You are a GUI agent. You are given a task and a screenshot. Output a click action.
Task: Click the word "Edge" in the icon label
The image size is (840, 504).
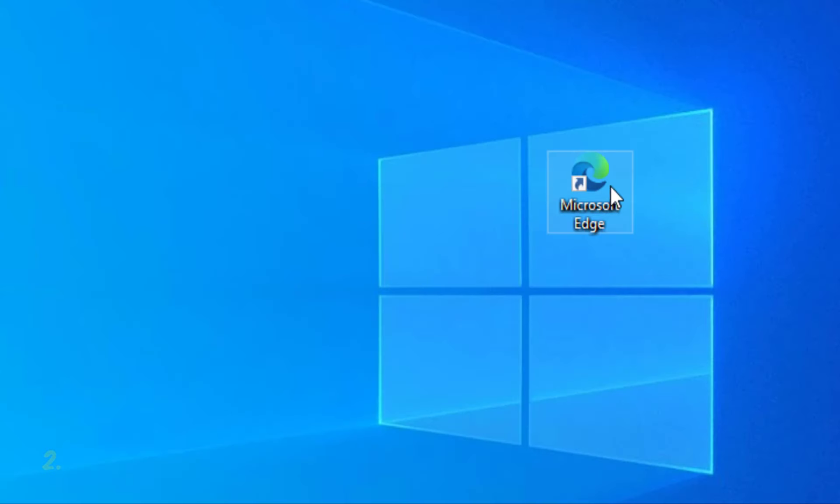click(x=589, y=224)
